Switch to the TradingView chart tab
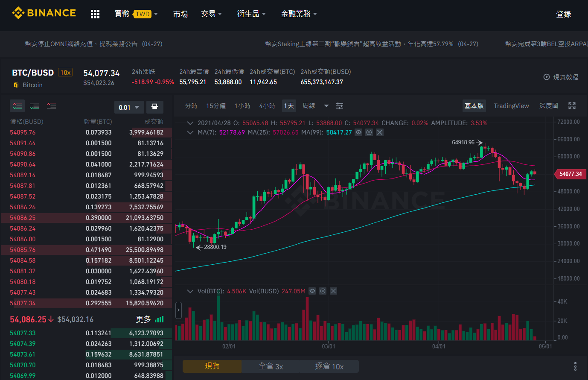This screenshot has width=588, height=380. tap(511, 106)
